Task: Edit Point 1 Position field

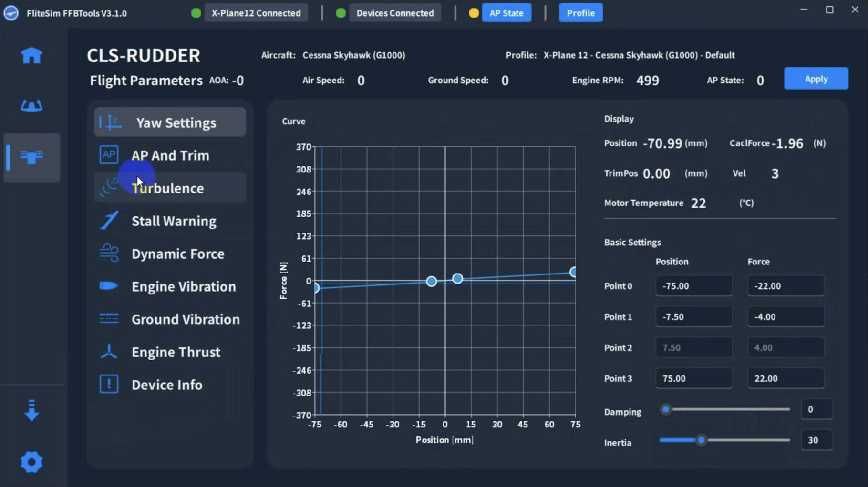Action: coord(694,317)
